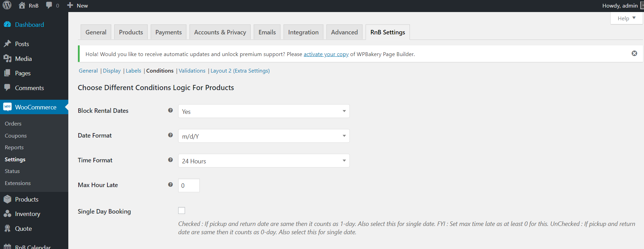Expand the Block Rental Dates dropdown

tap(264, 111)
